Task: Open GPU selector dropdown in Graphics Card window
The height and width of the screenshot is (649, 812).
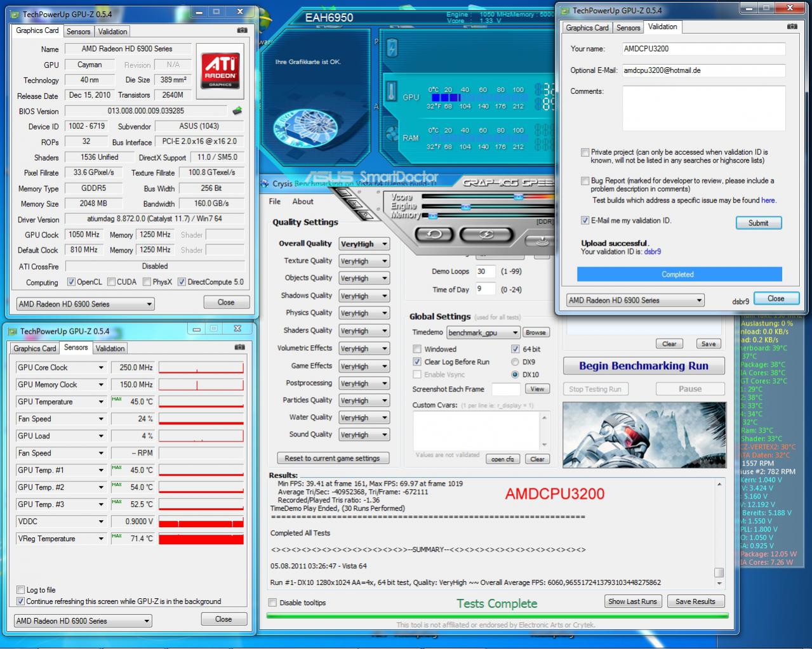Action: click(85, 304)
